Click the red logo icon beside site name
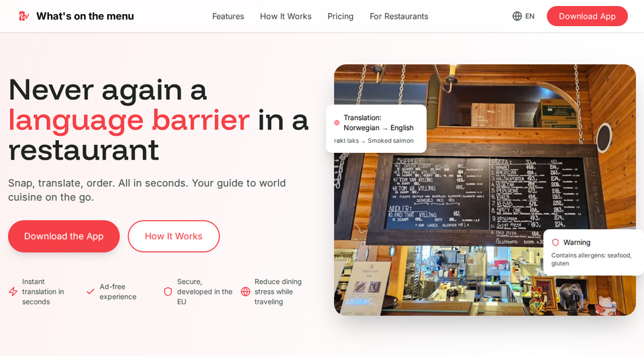Screen dimensions: 644x362 pyautogui.click(x=24, y=16)
